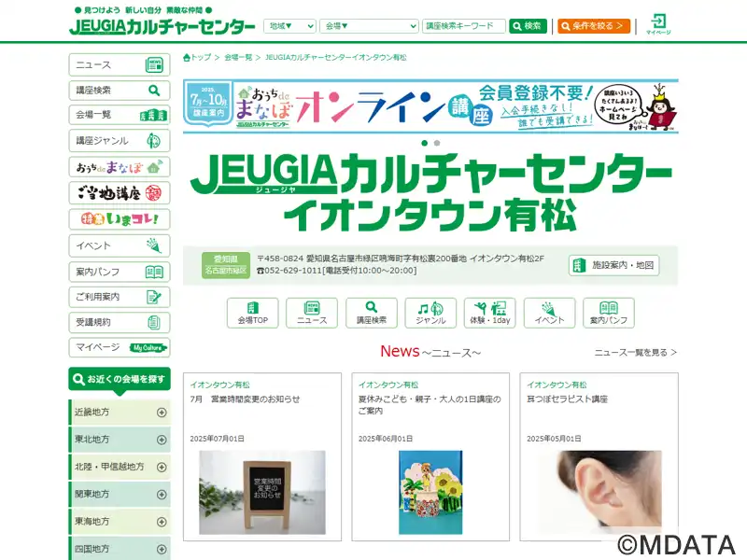Viewport: 747px width, 560px height.
Task: Open the ジャンル music note icon button
Action: pos(430,313)
